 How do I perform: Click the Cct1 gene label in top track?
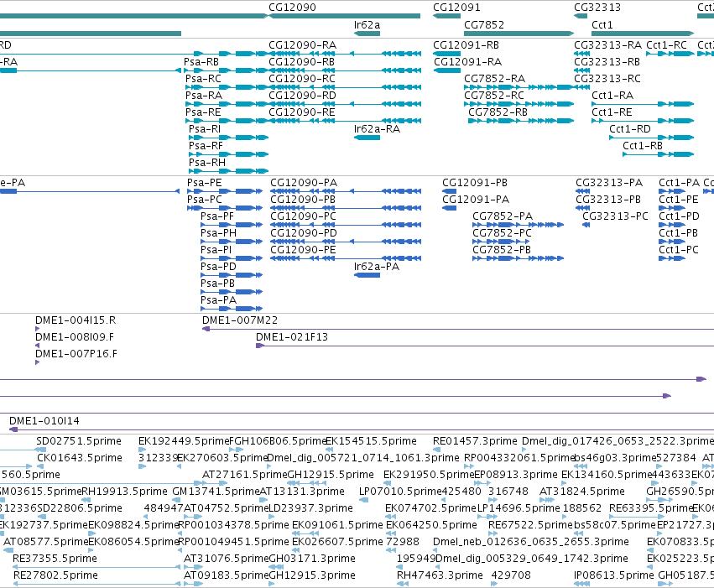(602, 24)
